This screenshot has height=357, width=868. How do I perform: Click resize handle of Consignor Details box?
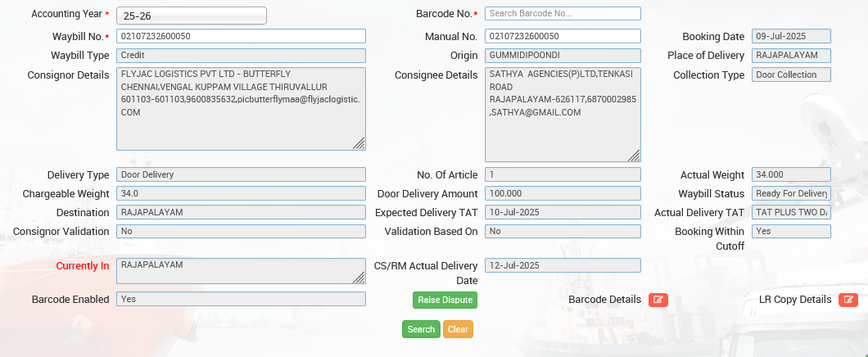pos(359,143)
